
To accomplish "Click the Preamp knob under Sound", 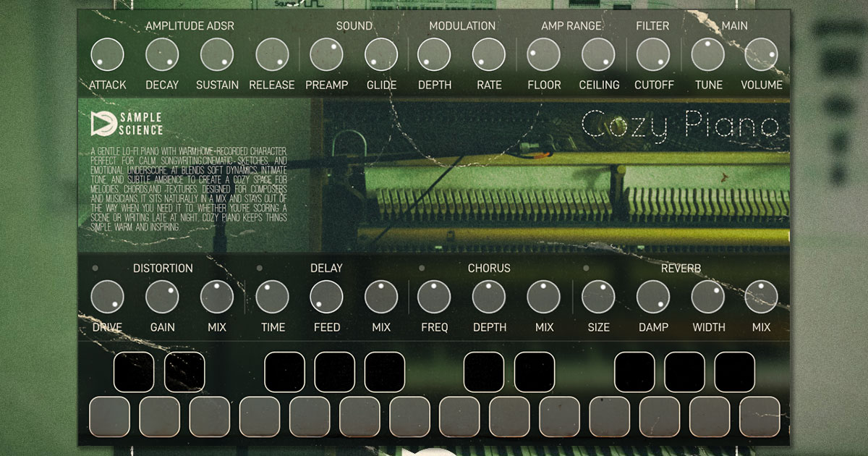I will 326,55.
